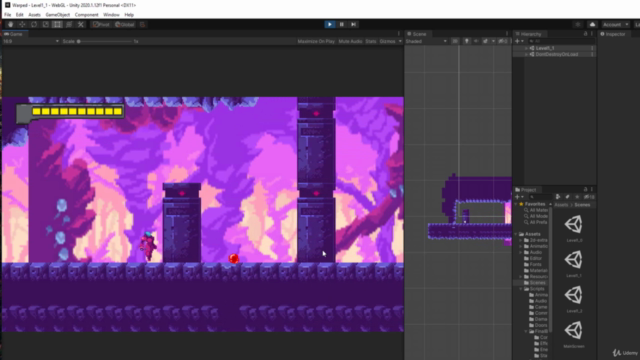Open the 16:9 aspect ratio dropdown
Viewport: 640px width, 360px height.
31,41
